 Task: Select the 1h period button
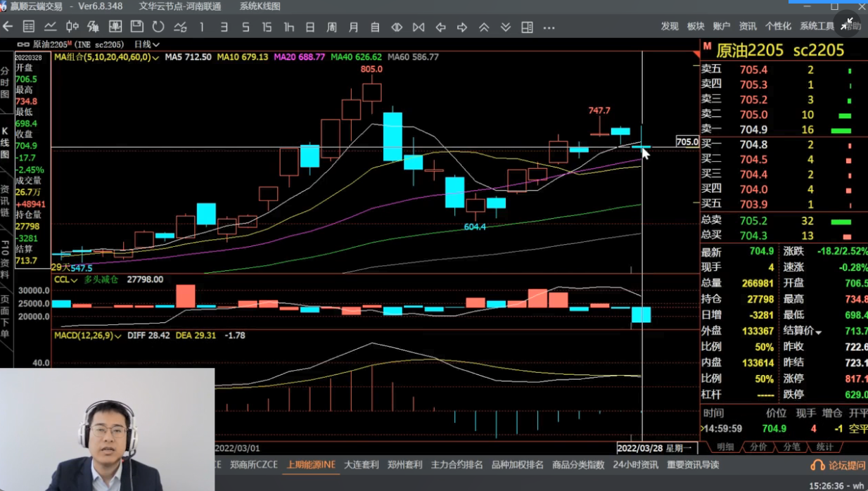[x=288, y=27]
